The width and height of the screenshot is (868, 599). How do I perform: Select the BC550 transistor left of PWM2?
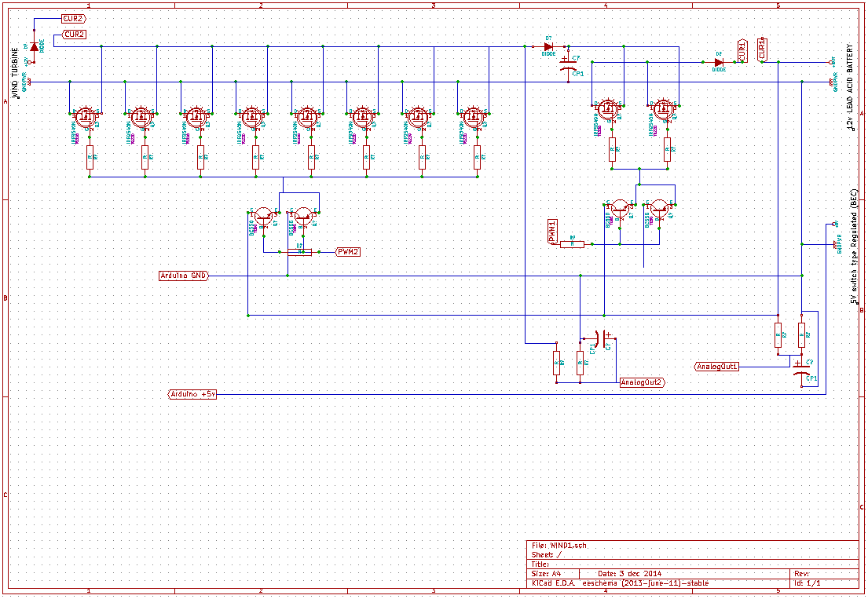264,217
